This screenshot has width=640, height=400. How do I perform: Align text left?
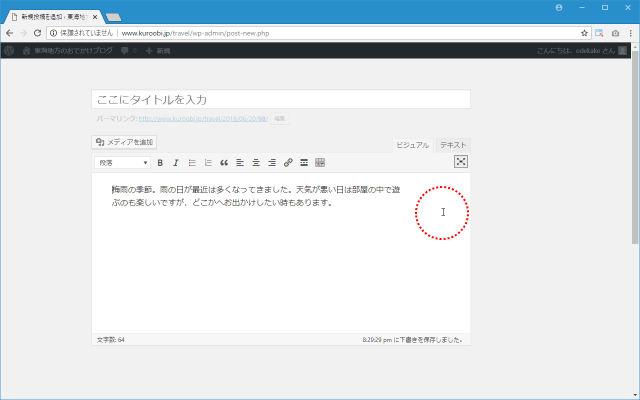(x=240, y=162)
